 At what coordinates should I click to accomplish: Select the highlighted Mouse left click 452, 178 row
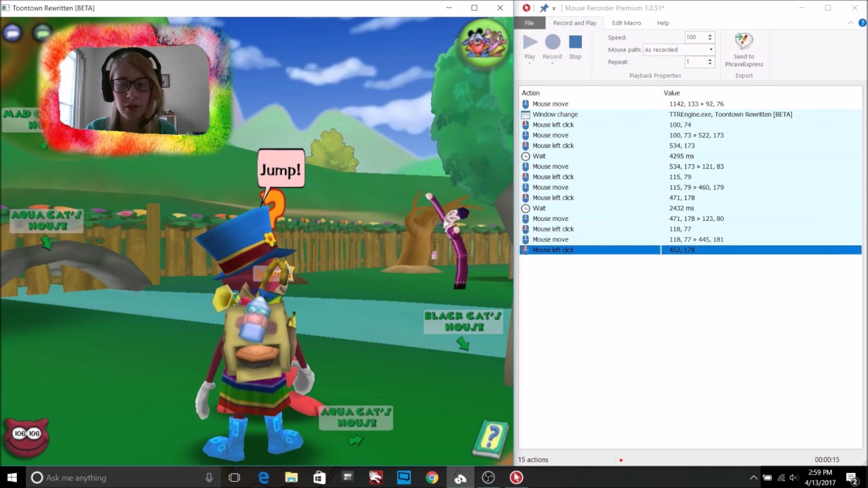click(690, 250)
